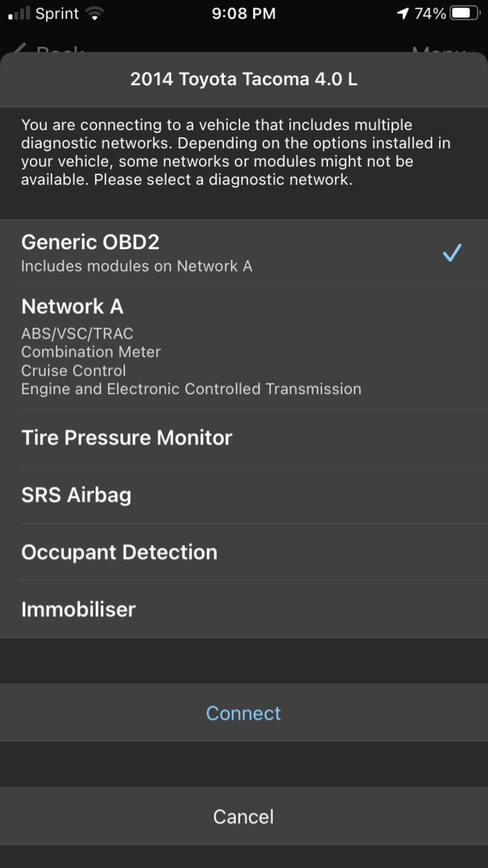Tap the Connect button

click(244, 713)
